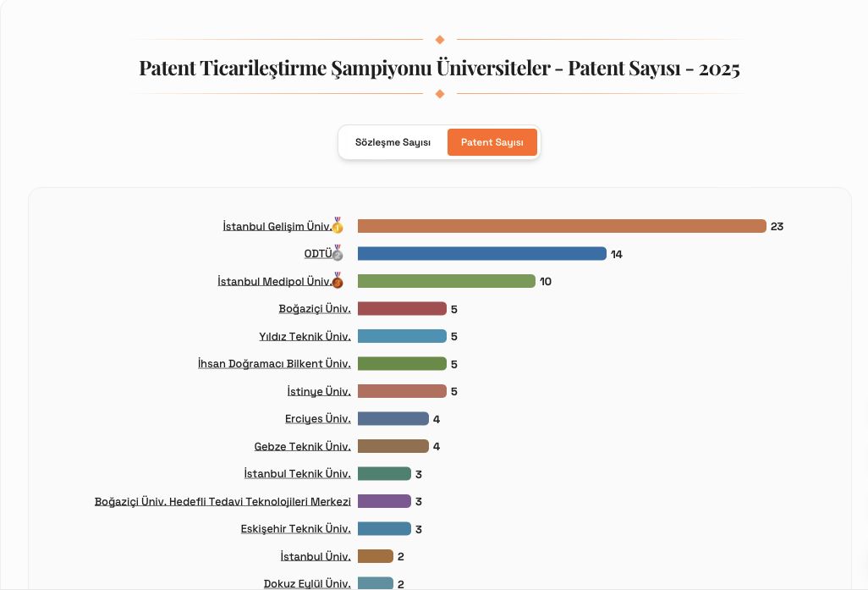Open the İstanbul Gelişim Üniv. link
This screenshot has width=868, height=590.
277,227
